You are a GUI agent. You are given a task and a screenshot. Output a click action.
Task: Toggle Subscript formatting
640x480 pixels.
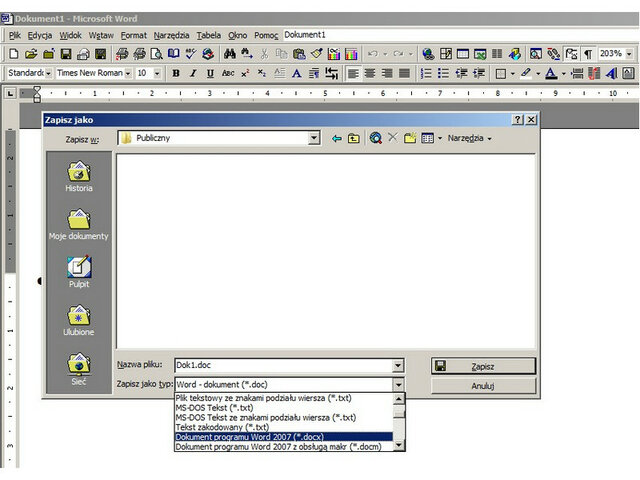point(262,73)
